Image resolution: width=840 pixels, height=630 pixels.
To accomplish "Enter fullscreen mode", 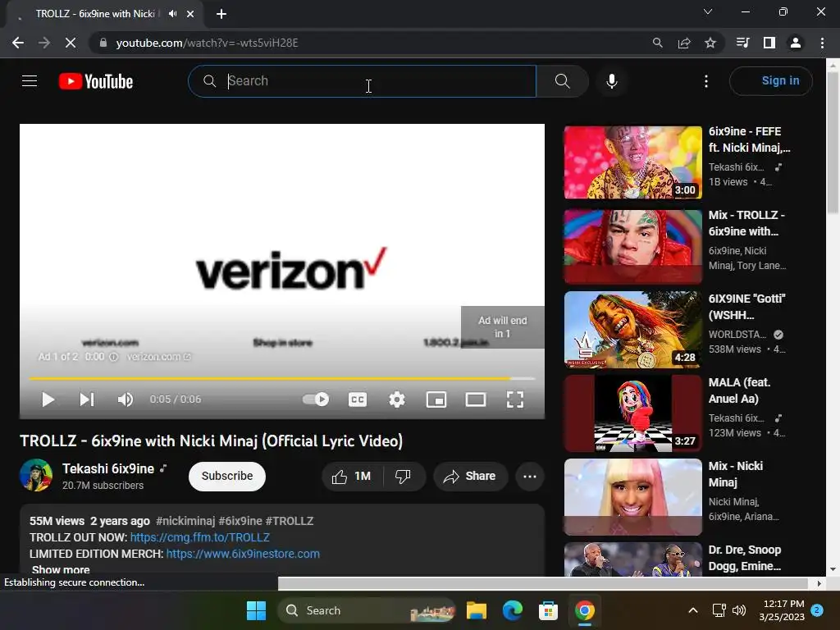I will (515, 399).
